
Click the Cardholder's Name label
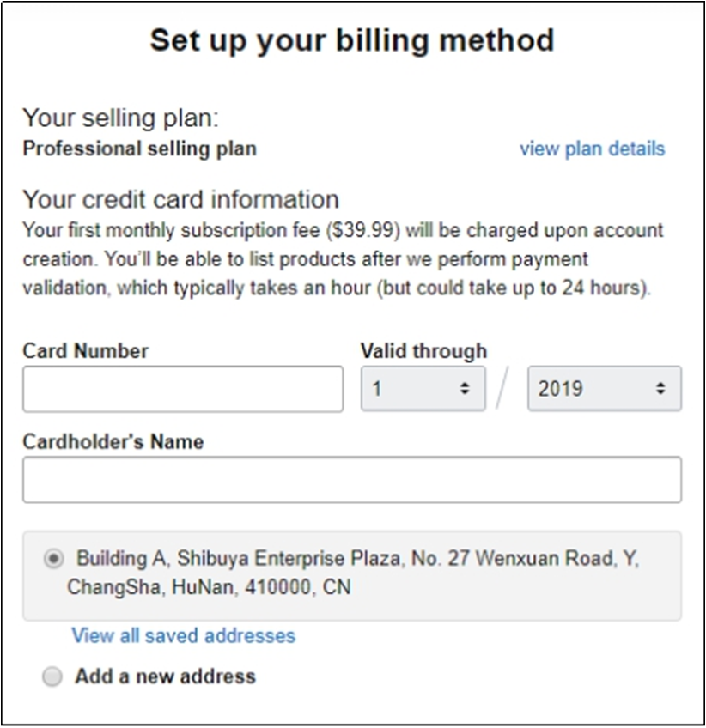pos(113,441)
